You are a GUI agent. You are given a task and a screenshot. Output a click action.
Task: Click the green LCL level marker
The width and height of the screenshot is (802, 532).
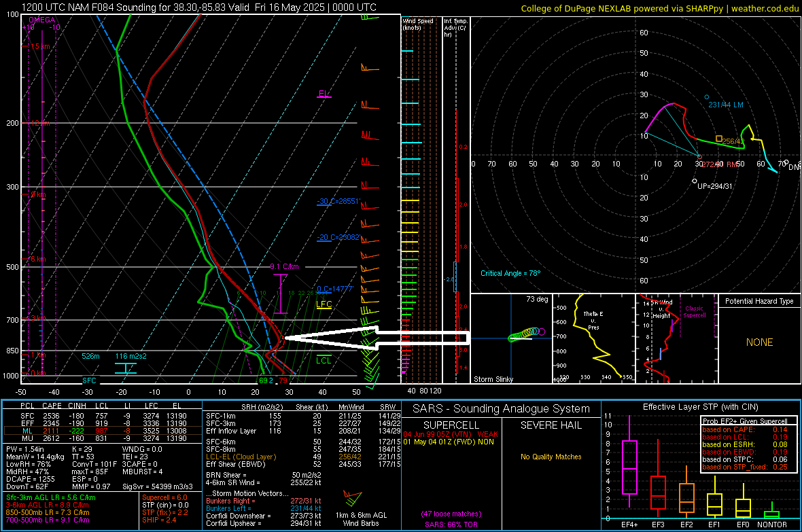pos(324,360)
